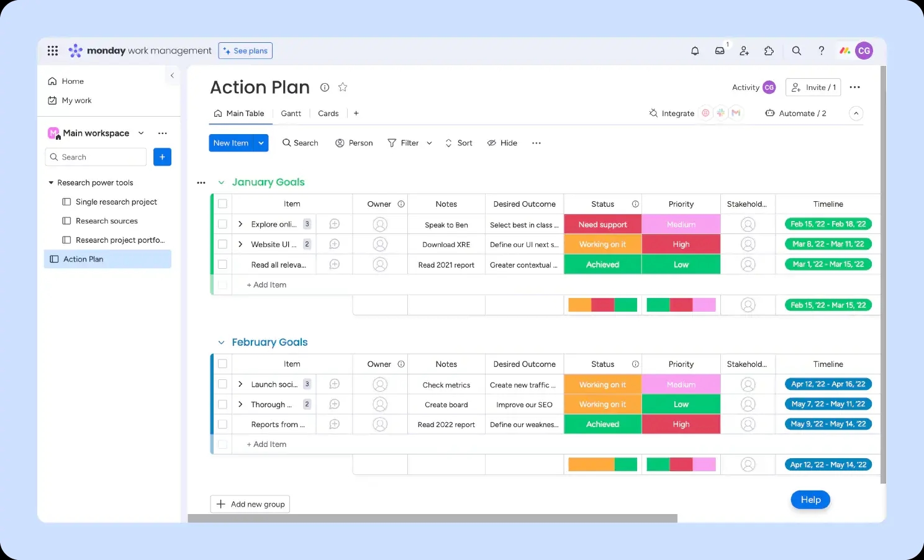Open board options three-dot menu

(855, 88)
